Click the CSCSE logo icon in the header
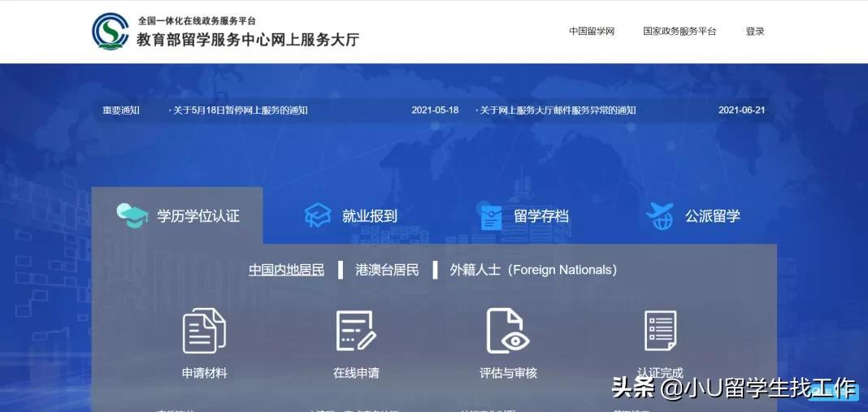Viewport: 868px width, 412px height. pos(111,32)
